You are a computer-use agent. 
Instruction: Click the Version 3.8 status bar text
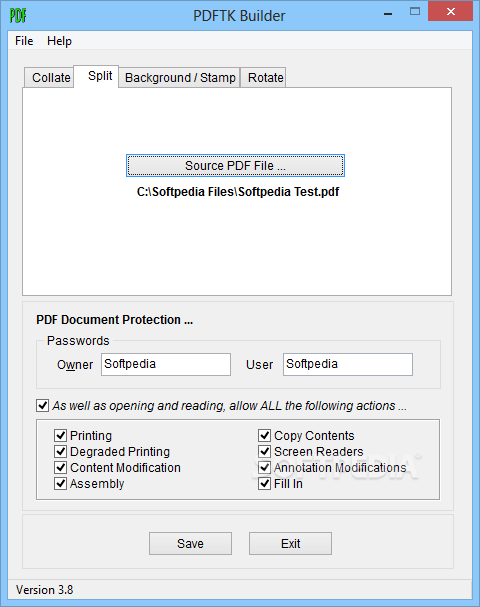pos(45,590)
